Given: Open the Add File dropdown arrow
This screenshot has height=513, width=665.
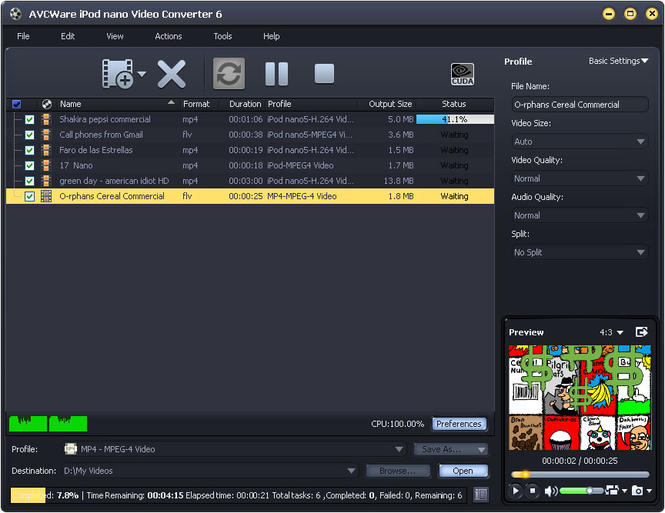Looking at the screenshot, I should click(x=142, y=74).
